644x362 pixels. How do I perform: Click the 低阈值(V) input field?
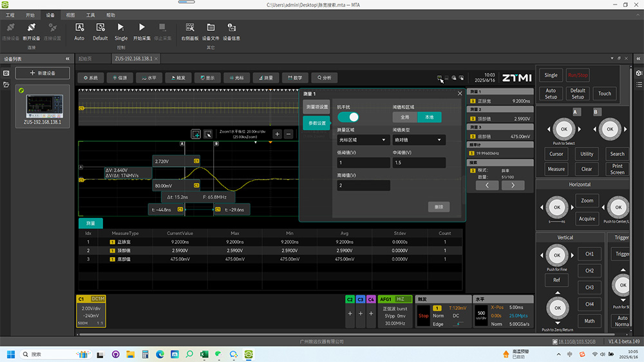pyautogui.click(x=363, y=163)
